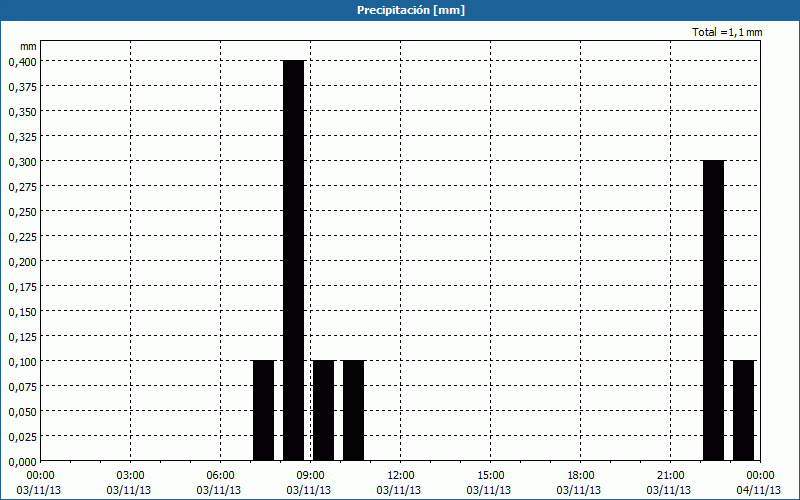Select the 0,300 mm bar after 21:00
Viewport: 800px width, 500px height.
713,310
